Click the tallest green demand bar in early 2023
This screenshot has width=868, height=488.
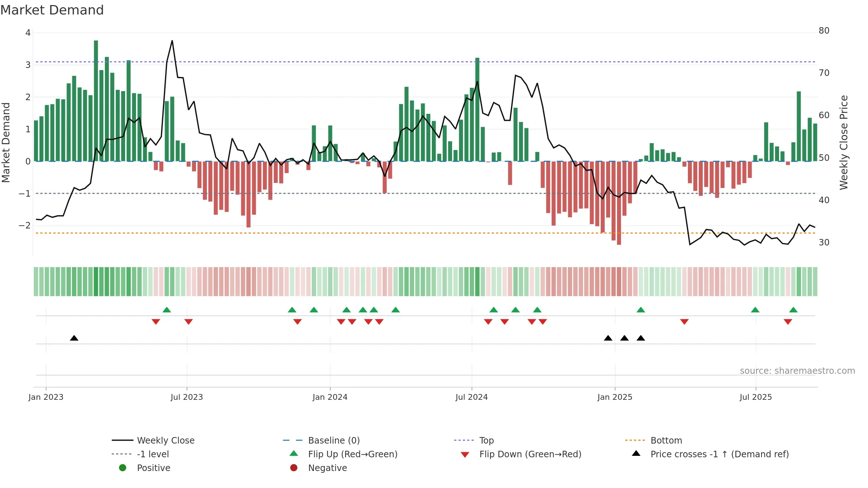pyautogui.click(x=96, y=101)
